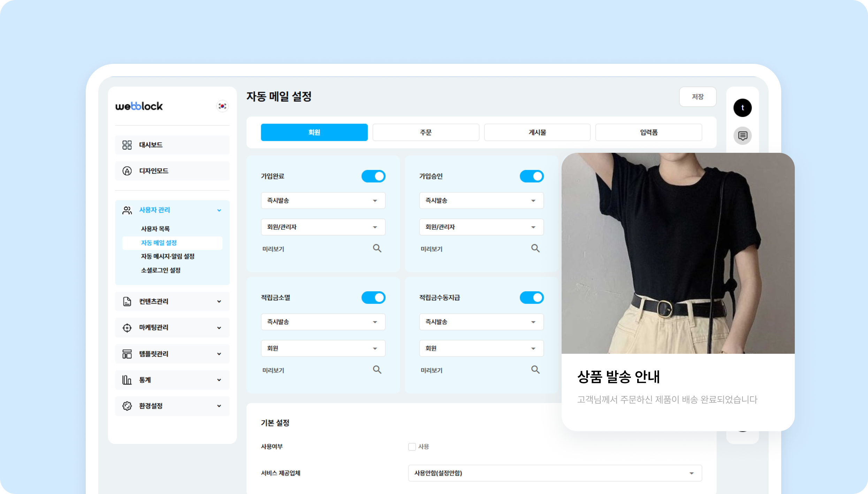Click the magnifier icon under 가입완료 미리보기

point(377,248)
